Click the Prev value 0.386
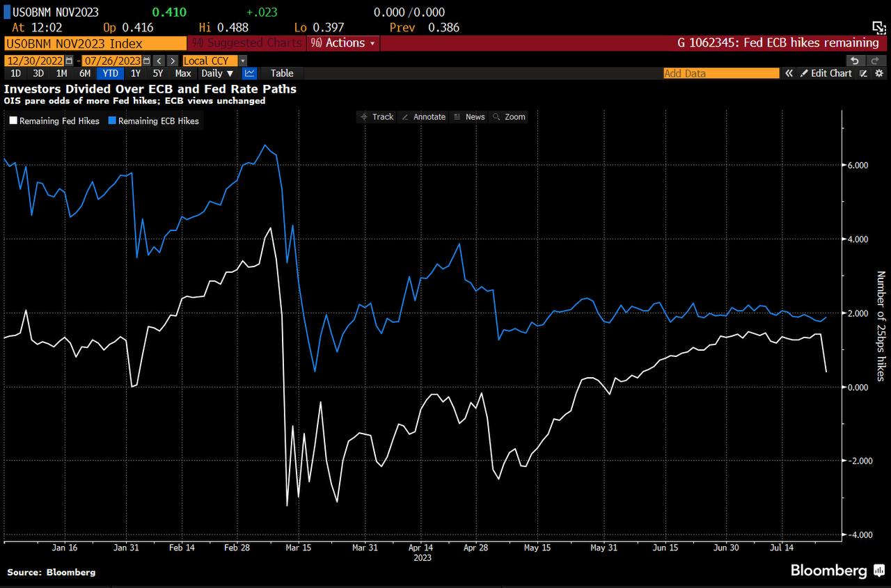The width and height of the screenshot is (891, 588). pyautogui.click(x=443, y=28)
